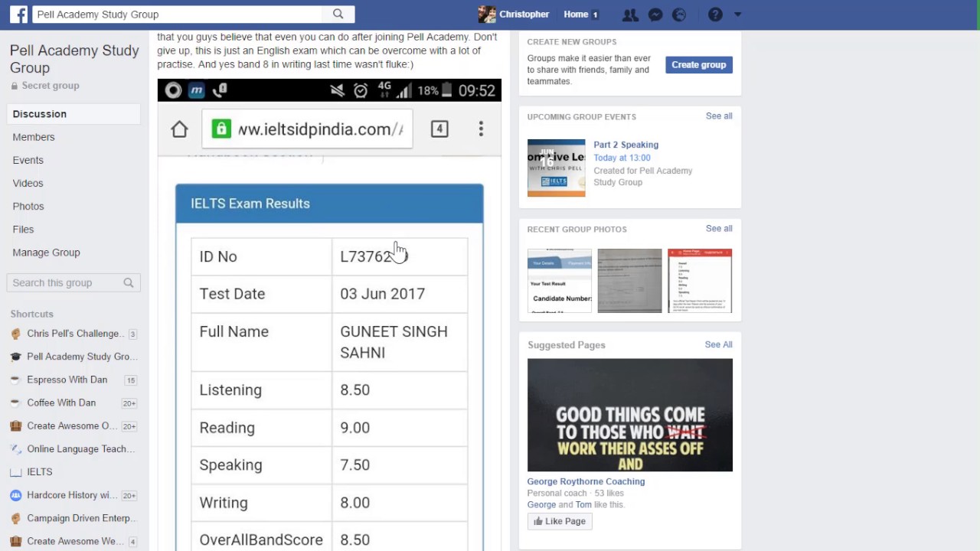Click the Reading score 9.00

tap(354, 428)
